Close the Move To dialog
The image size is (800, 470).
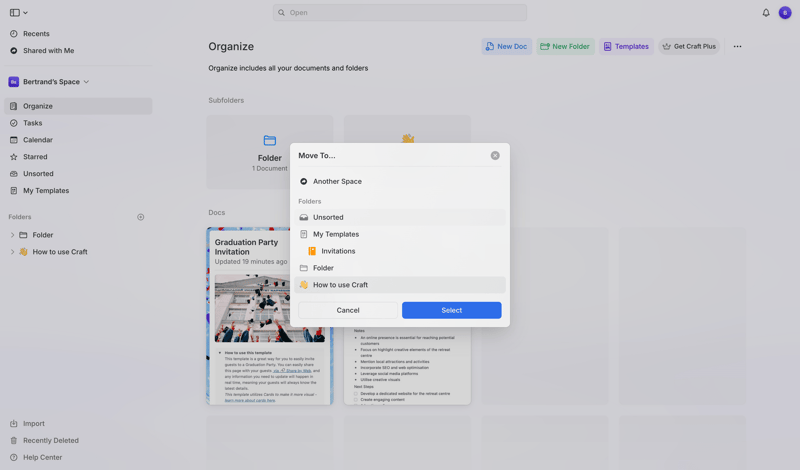pyautogui.click(x=495, y=156)
